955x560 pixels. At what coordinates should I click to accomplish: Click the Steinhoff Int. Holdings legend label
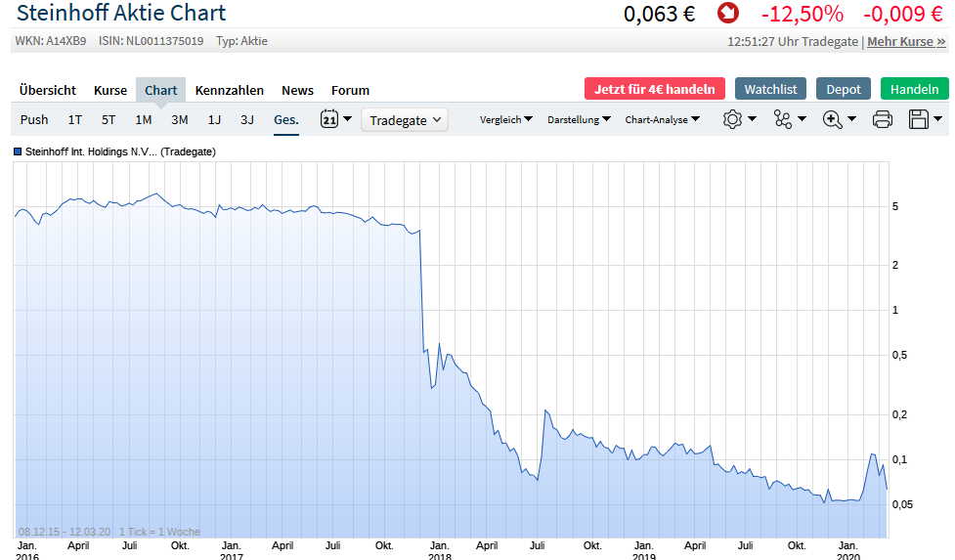(x=120, y=151)
